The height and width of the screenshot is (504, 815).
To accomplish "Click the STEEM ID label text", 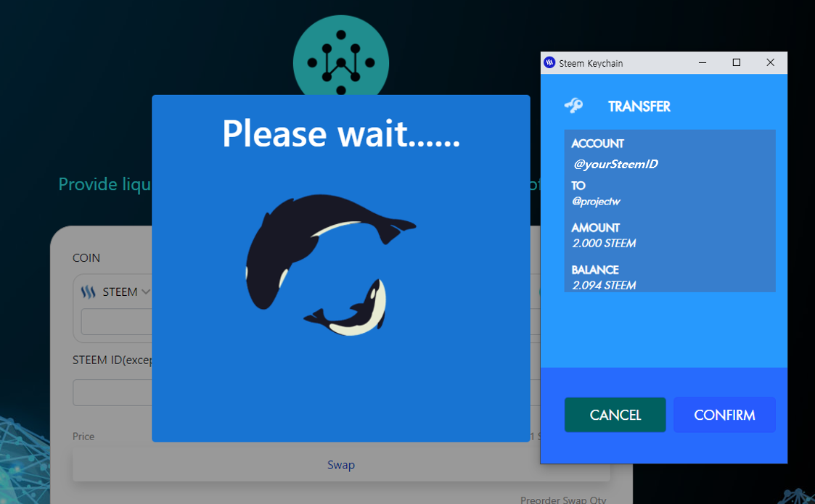I will coord(112,360).
